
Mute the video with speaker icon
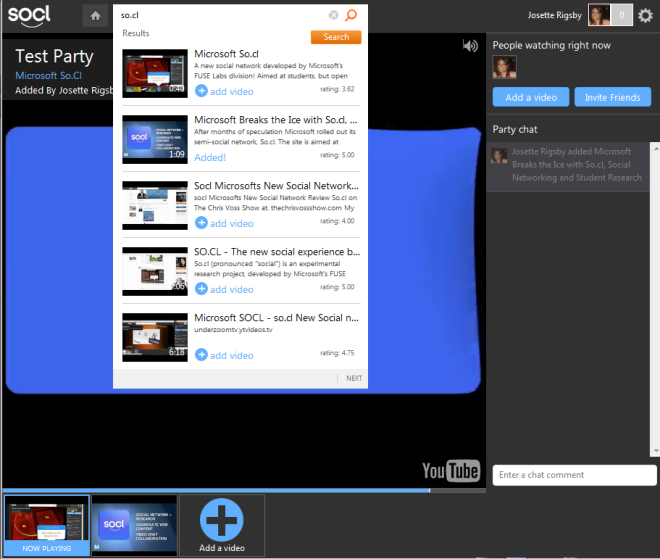[x=470, y=45]
